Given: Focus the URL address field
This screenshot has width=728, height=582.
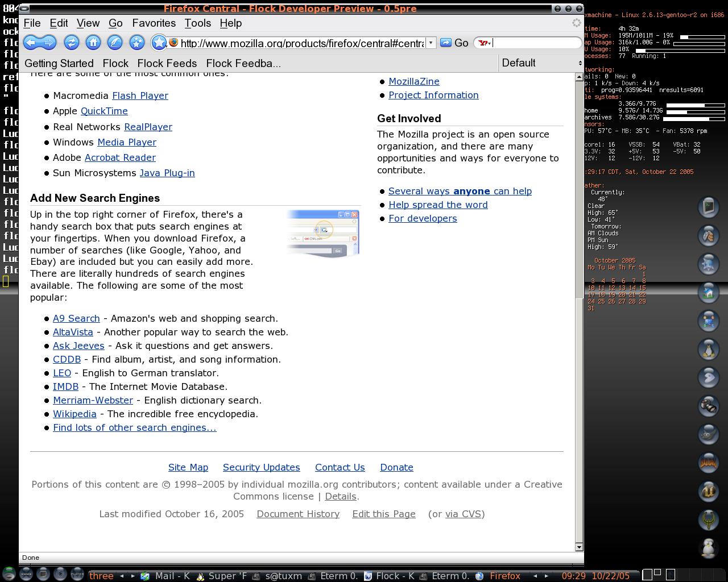Looking at the screenshot, I should pos(302,43).
